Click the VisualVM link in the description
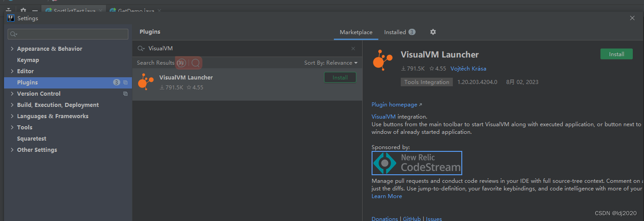Viewport: 644px width, 221px height. pos(383,117)
